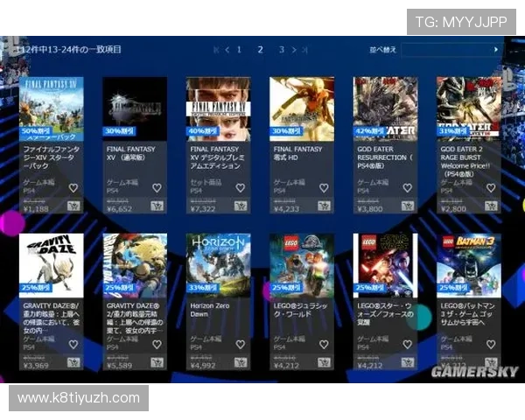Screen dimensions: 525x420
Task: Open GOD EATER RESURRECTION cover image
Action: click(x=385, y=108)
